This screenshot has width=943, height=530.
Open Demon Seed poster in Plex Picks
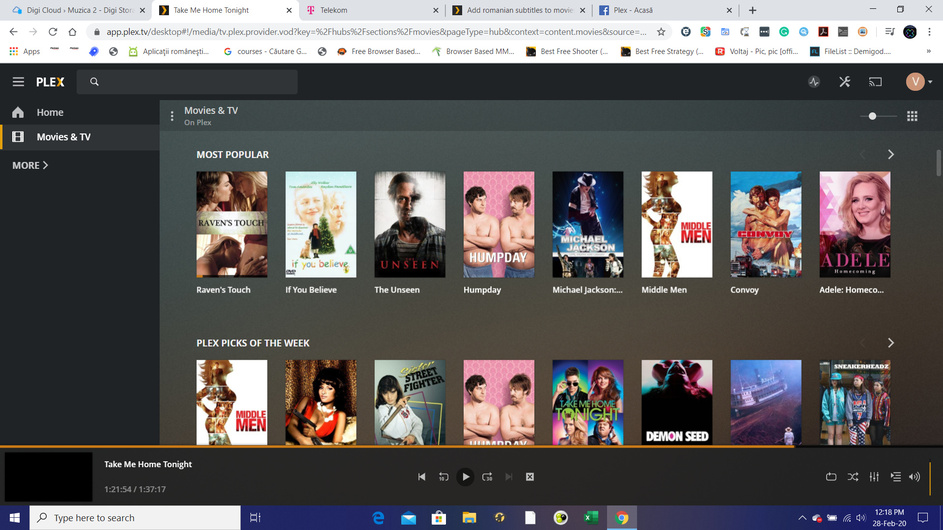[677, 402]
